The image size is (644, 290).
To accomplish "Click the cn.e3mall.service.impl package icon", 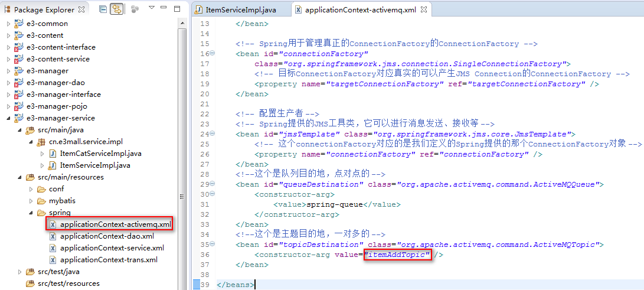I will (x=41, y=142).
